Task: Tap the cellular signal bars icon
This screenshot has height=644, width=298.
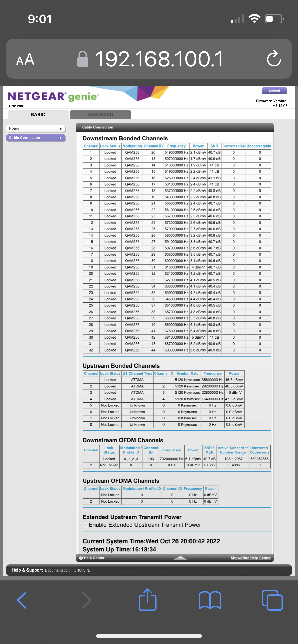Action: pyautogui.click(x=237, y=19)
